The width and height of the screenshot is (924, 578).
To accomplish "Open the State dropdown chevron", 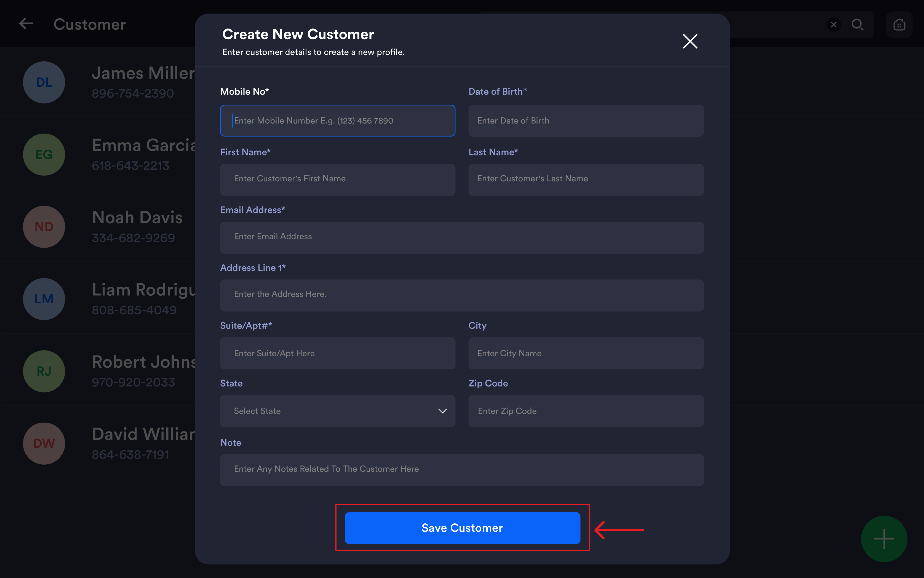I will [442, 411].
